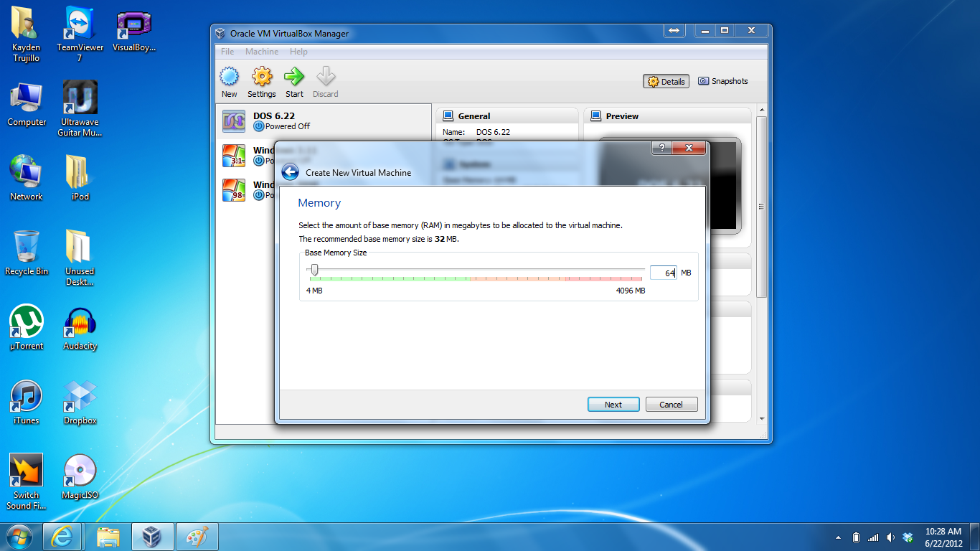Cancel the Create New Virtual Machine wizard
Screen dimensions: 980x551
(672, 405)
